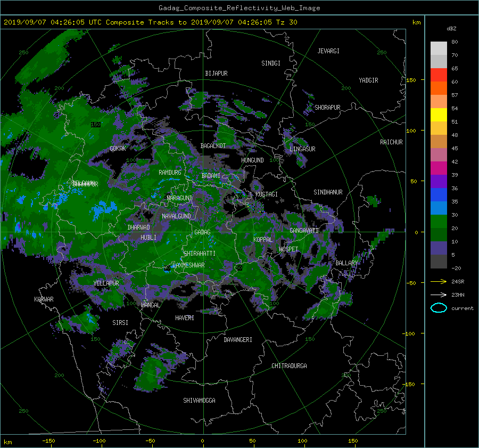
Task: Click the BIJAPUR city label
Action: click(x=216, y=74)
